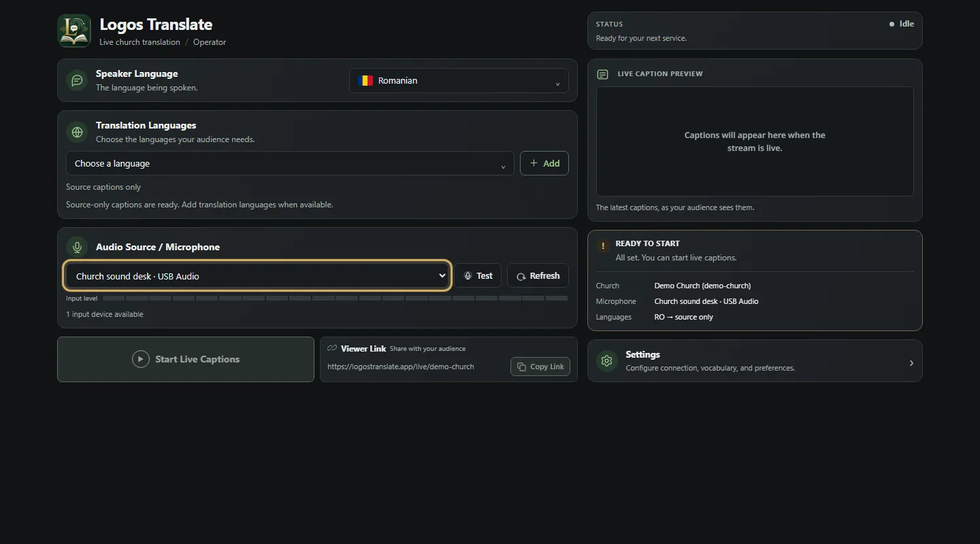Image resolution: width=980 pixels, height=544 pixels.
Task: Add the selected translation language
Action: 544,163
